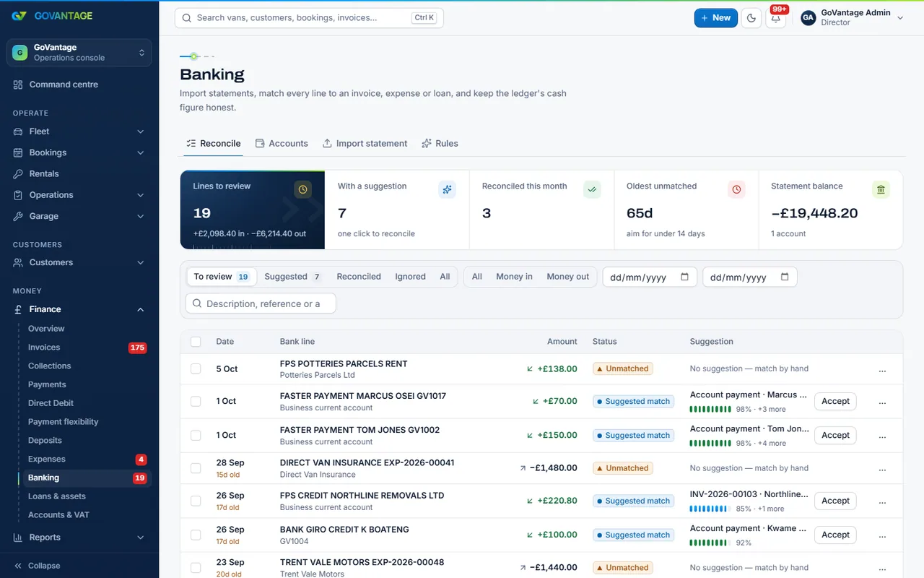This screenshot has width=924, height=578.
Task: Click the Rentals key icon
Action: click(18, 174)
